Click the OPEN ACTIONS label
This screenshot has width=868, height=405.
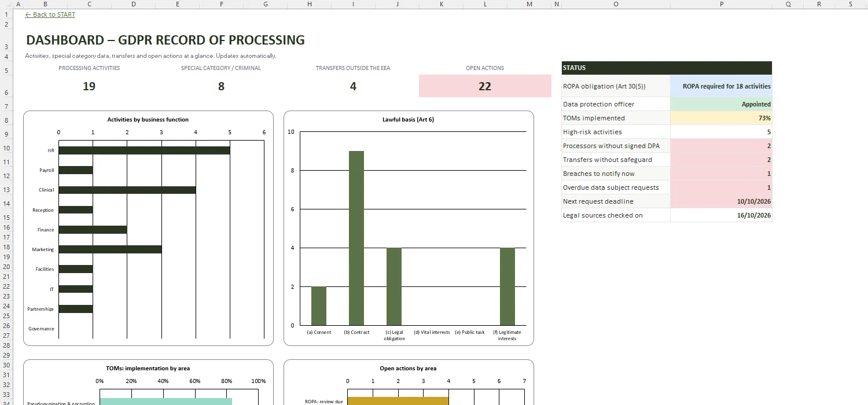pos(485,68)
